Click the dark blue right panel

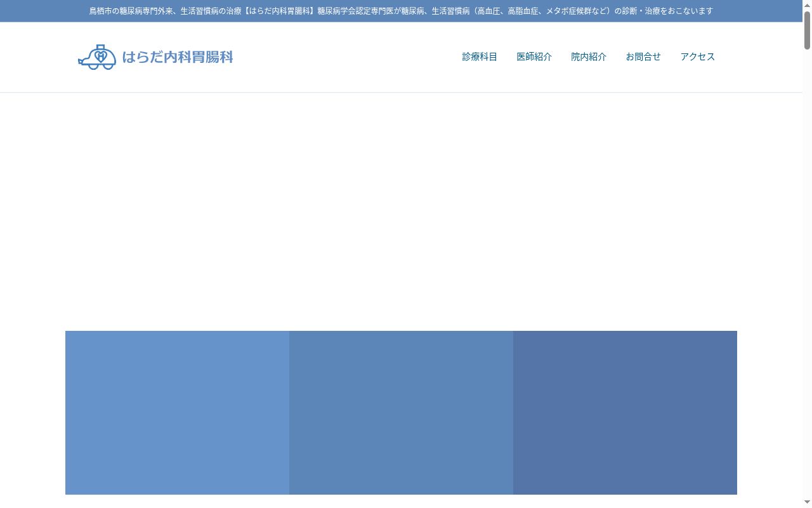pyautogui.click(x=625, y=413)
